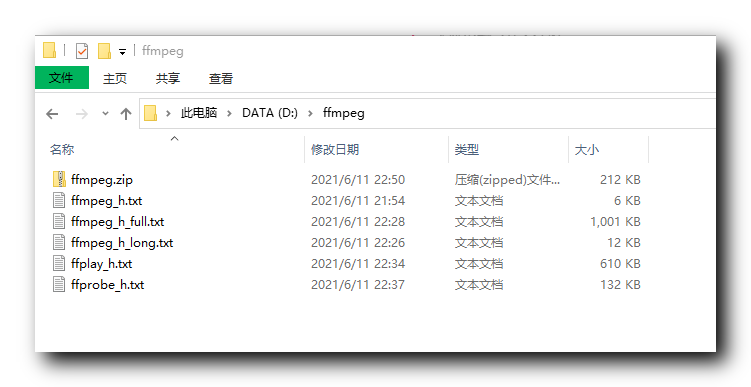The image size is (751, 387).
Task: Click the date 2021/6/11 22:26 of ffmpeg_h_long.txt
Action: coord(358,243)
